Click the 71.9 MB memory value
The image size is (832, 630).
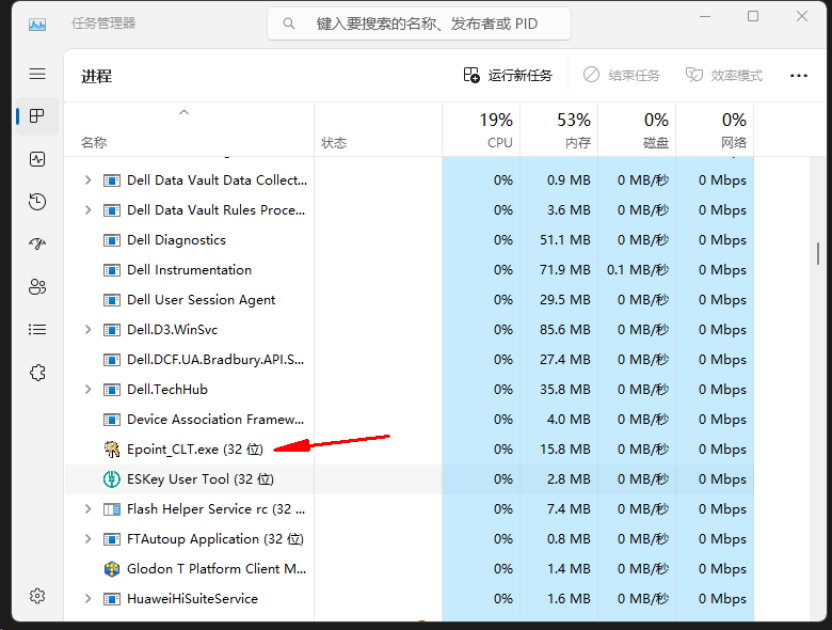565,270
